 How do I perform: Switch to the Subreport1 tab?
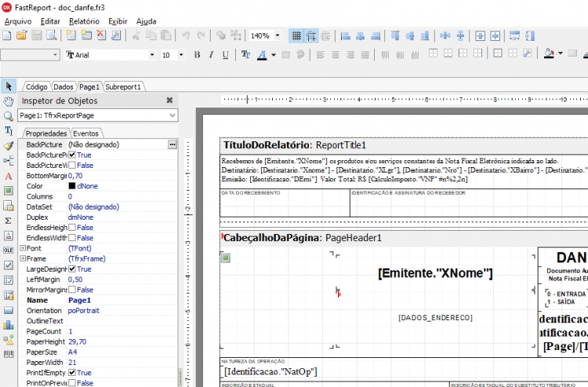[x=123, y=86]
